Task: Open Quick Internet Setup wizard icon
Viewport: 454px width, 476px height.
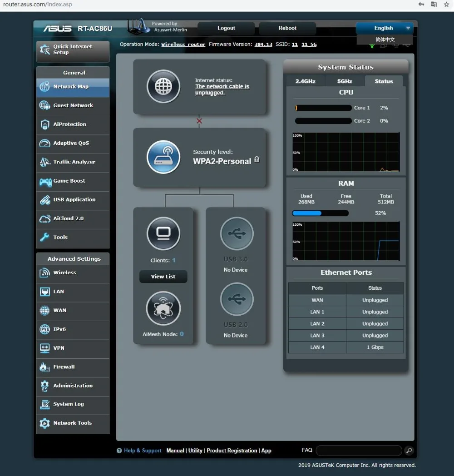Action: pyautogui.click(x=45, y=50)
